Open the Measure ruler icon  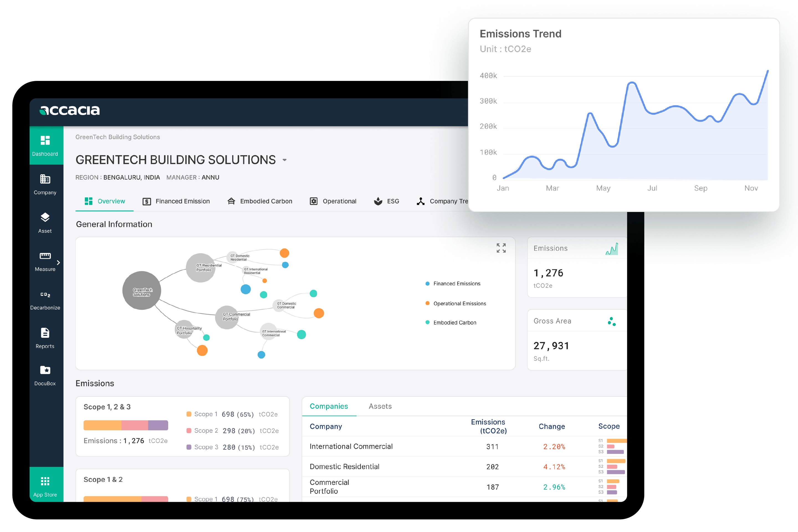[45, 256]
